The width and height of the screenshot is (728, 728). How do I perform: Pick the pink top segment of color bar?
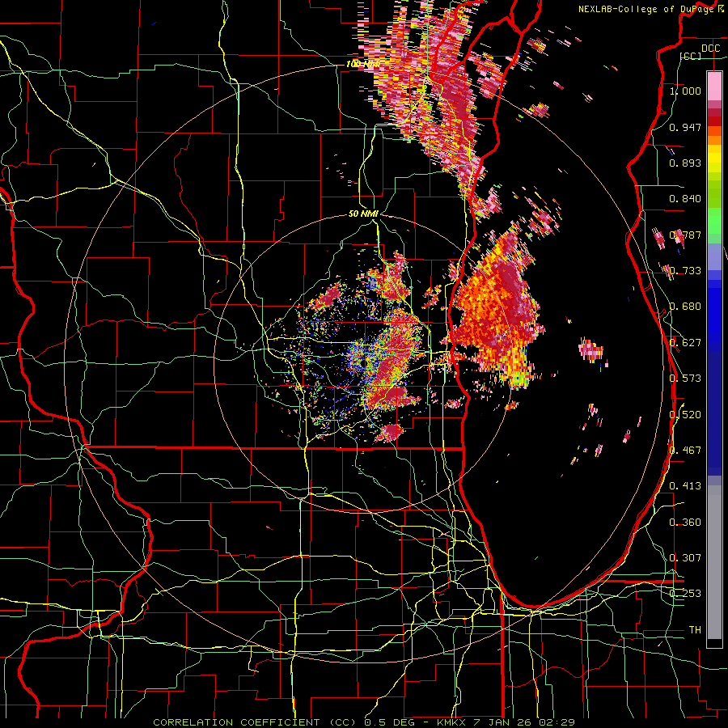(x=714, y=87)
